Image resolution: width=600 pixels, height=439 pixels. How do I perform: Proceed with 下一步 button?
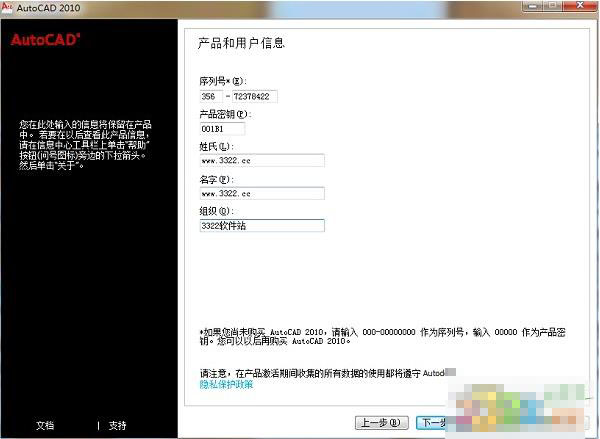(432, 423)
